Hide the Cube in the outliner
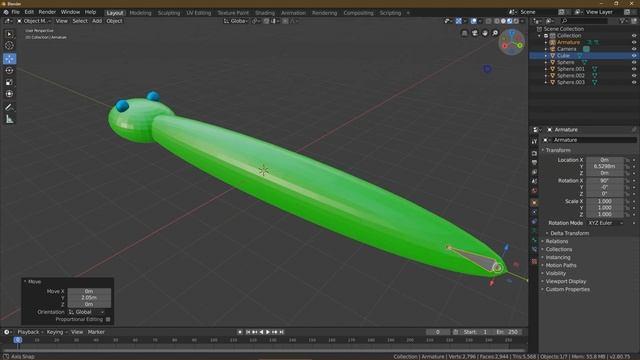The image size is (640, 360). 634,56
